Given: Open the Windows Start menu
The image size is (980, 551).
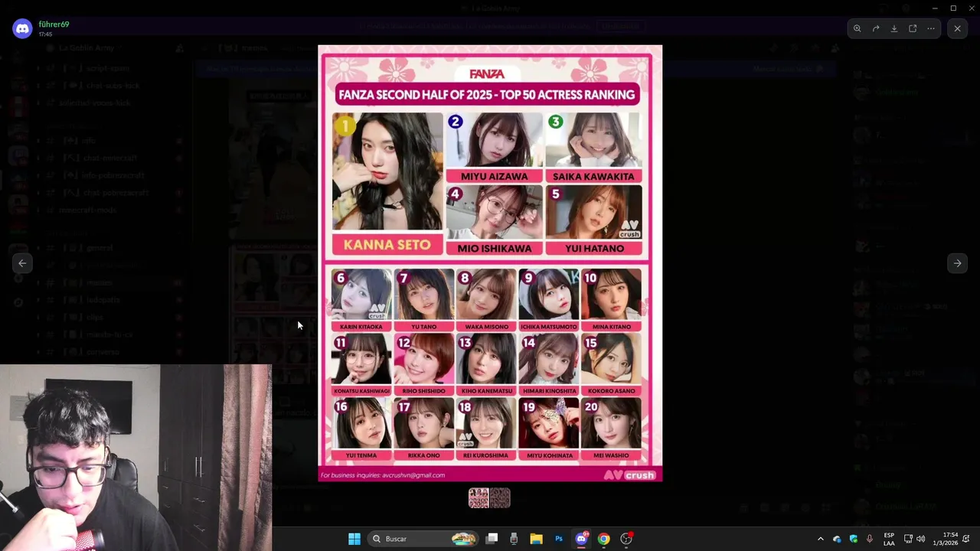Looking at the screenshot, I should coord(354,539).
